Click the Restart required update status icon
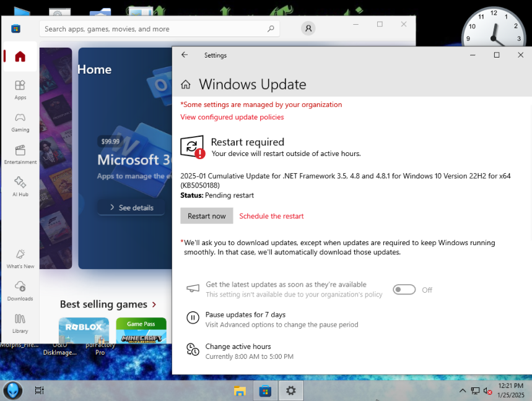 point(193,147)
